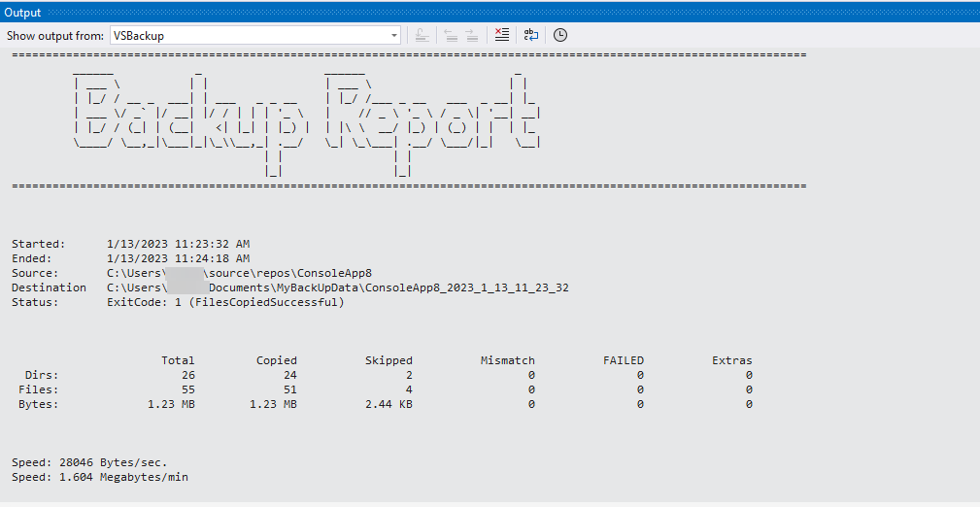Open the Show output from dropdown arrow
The height and width of the screenshot is (507, 980).
393,35
